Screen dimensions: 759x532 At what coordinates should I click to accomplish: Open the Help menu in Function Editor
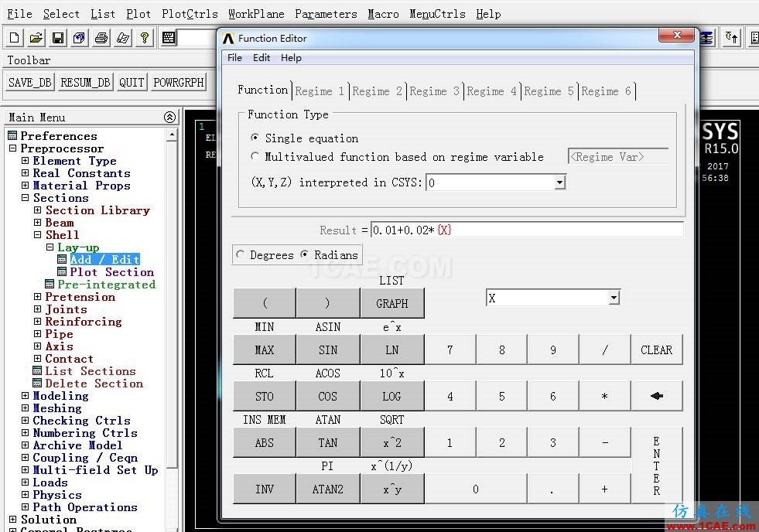point(291,57)
